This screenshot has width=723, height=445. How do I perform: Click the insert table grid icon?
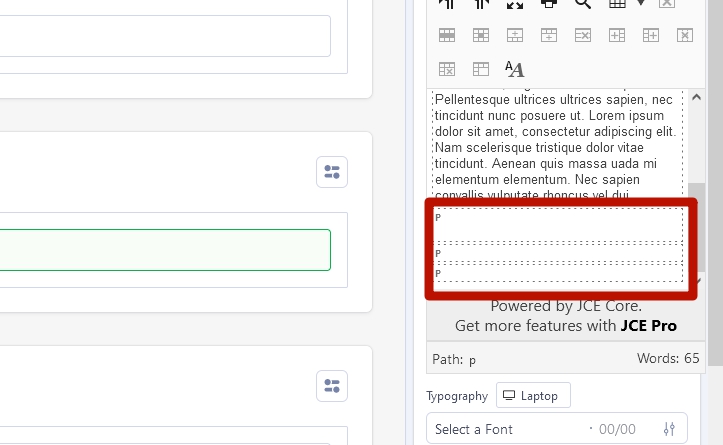[617, 3]
